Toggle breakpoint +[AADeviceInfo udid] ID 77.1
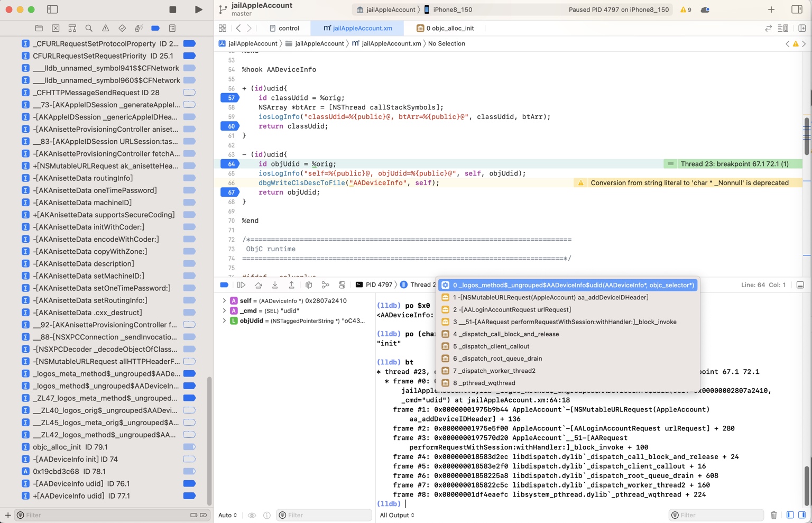812x523 pixels. [189, 496]
